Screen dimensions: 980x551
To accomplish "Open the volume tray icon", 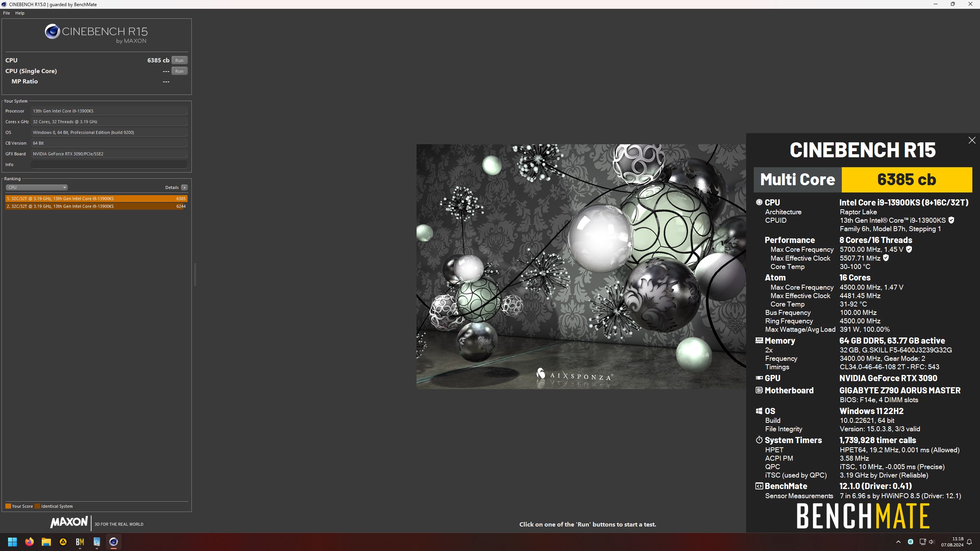I will 931,542.
